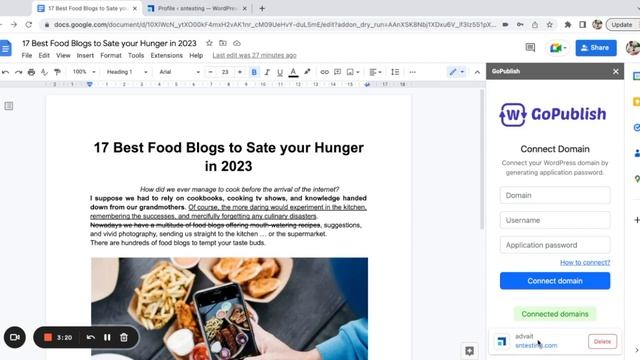Click the Insert link icon

[324, 72]
